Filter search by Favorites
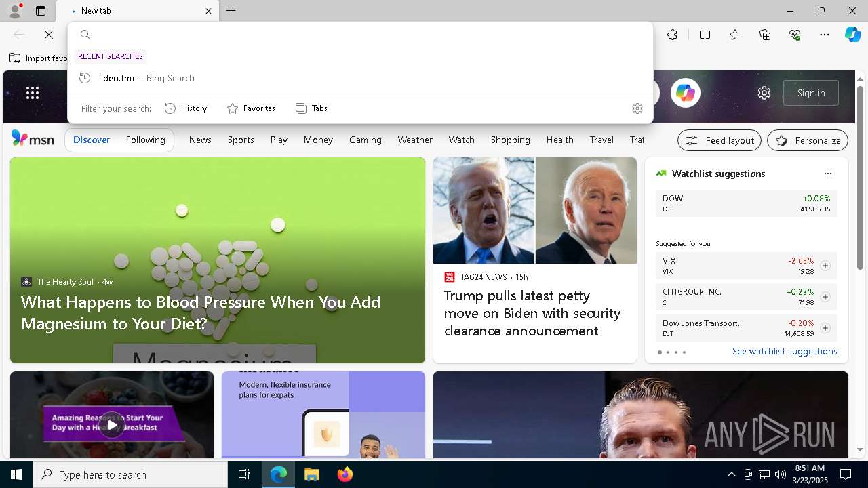Viewport: 868px width, 488px height. (251, 108)
